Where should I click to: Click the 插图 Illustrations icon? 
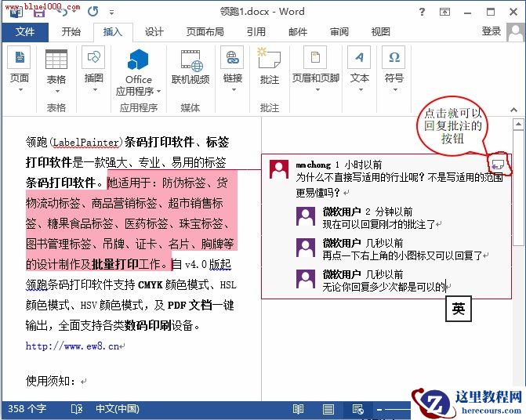93,57
